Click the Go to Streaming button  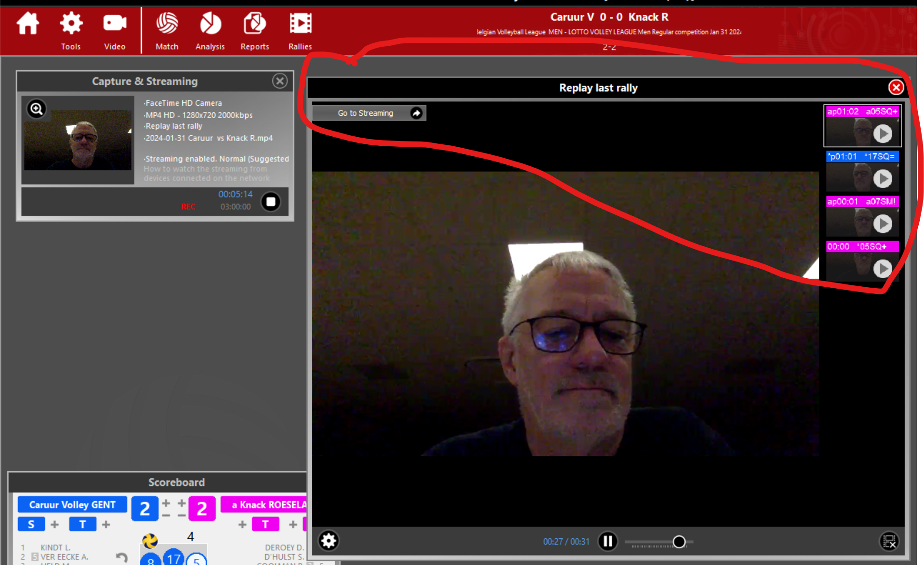[x=369, y=113]
